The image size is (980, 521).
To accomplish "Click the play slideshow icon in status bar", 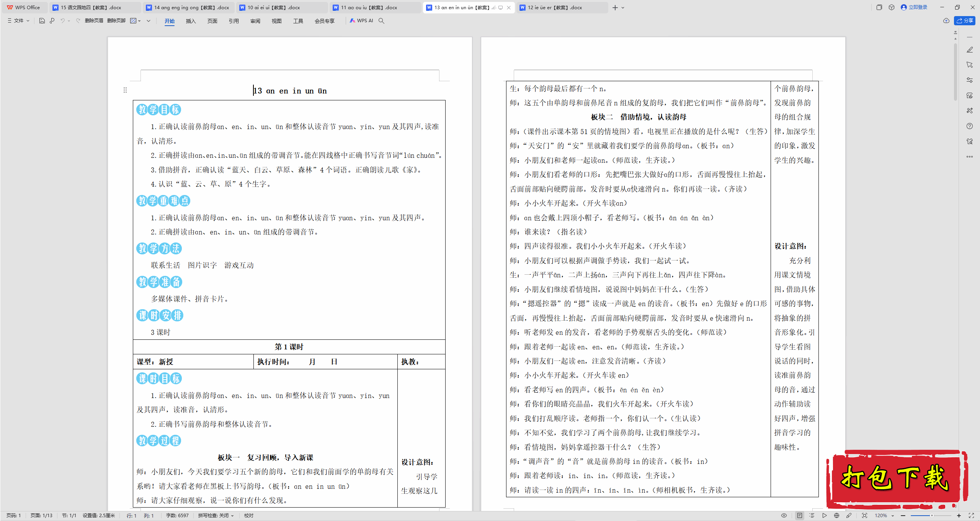I will pos(824,516).
